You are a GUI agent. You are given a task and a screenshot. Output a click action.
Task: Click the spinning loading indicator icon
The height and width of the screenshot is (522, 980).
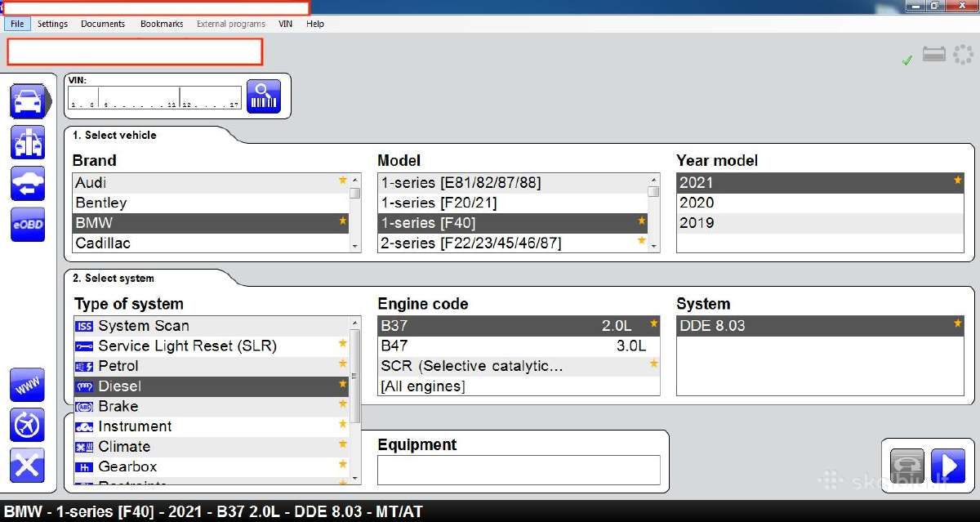(962, 54)
